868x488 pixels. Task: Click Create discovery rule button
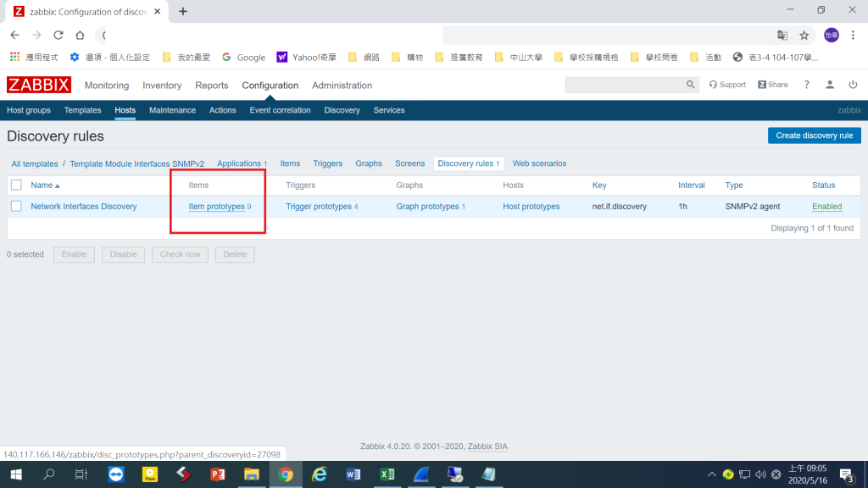[815, 136]
